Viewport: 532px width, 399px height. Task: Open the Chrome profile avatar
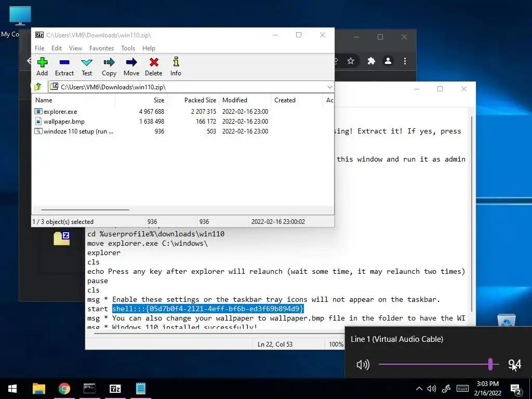(x=388, y=61)
